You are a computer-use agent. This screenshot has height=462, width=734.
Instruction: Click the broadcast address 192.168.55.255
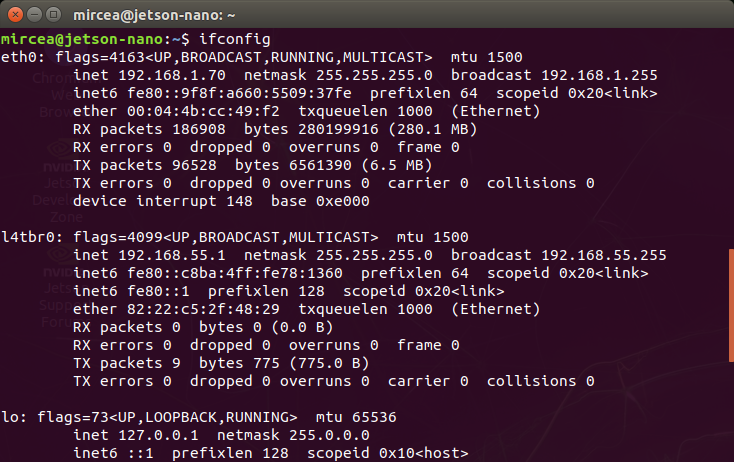pos(604,255)
